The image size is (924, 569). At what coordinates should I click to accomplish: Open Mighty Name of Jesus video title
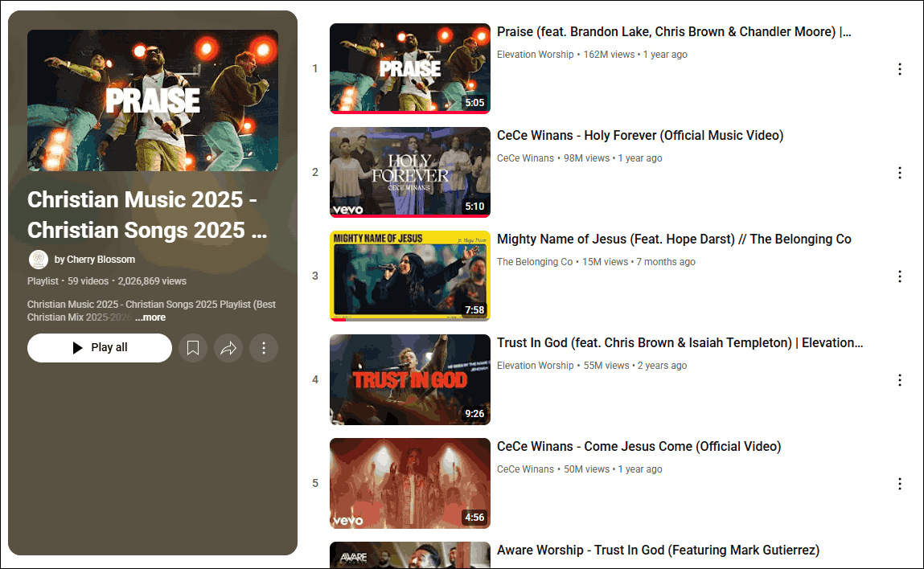(674, 239)
